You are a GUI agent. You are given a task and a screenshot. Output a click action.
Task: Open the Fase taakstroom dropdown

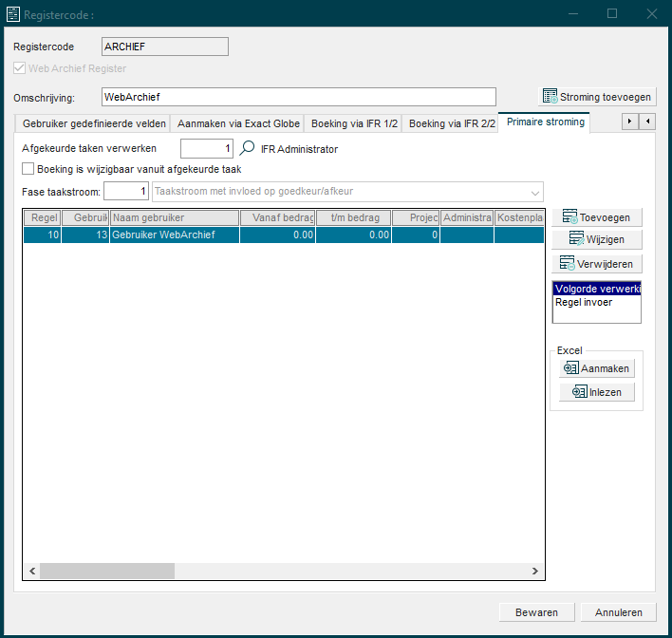point(535,193)
